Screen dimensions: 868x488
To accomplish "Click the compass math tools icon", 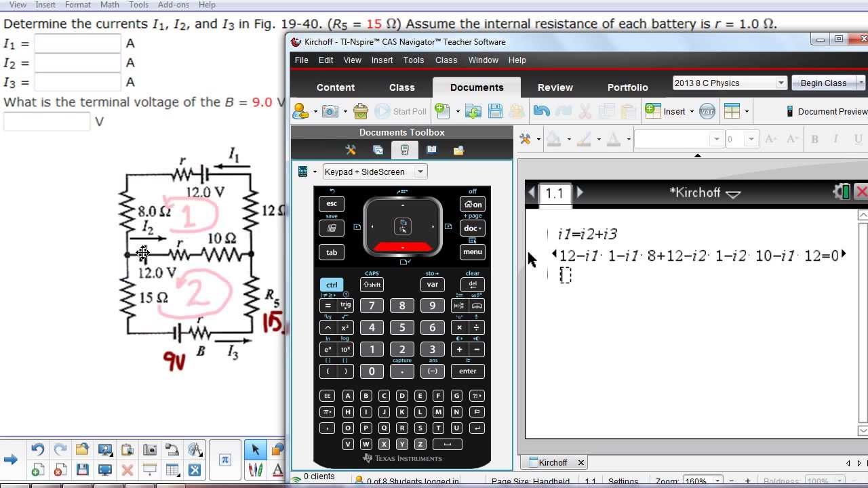I will point(195,449).
